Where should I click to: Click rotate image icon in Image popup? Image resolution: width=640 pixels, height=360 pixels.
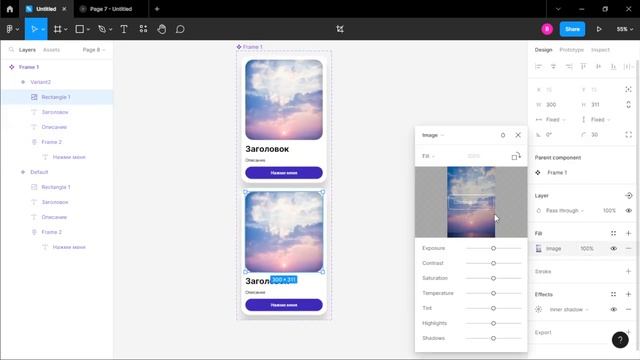(516, 156)
